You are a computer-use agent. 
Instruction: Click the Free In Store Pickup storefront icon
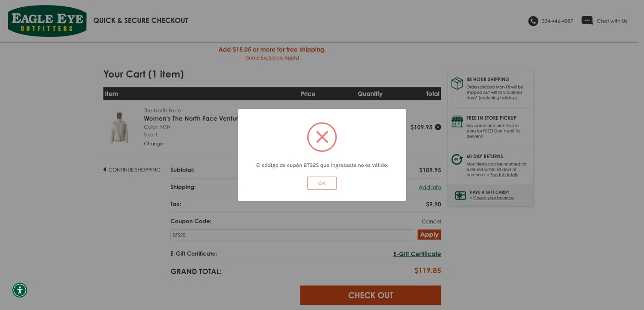pos(457,121)
